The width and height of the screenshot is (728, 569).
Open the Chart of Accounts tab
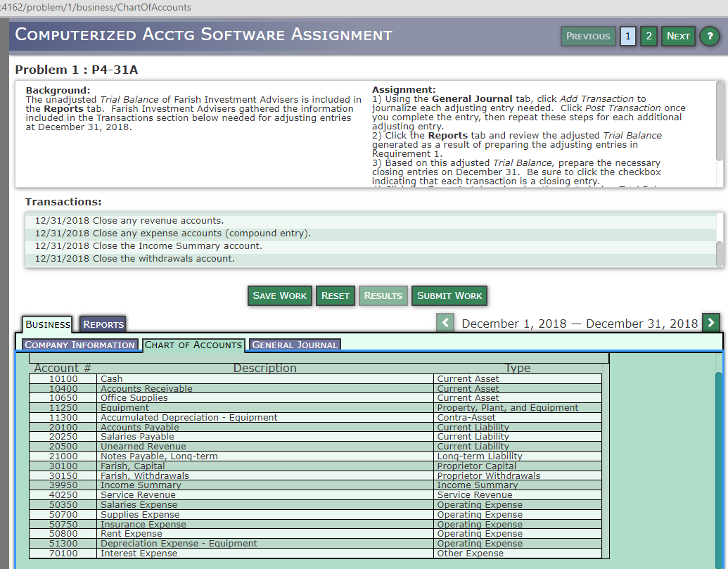[193, 345]
